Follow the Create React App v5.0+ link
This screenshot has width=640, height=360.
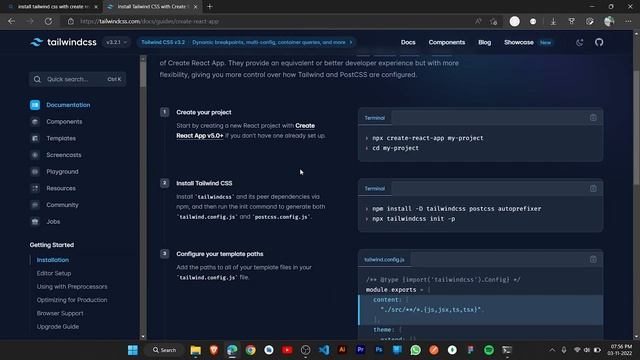tap(200, 136)
